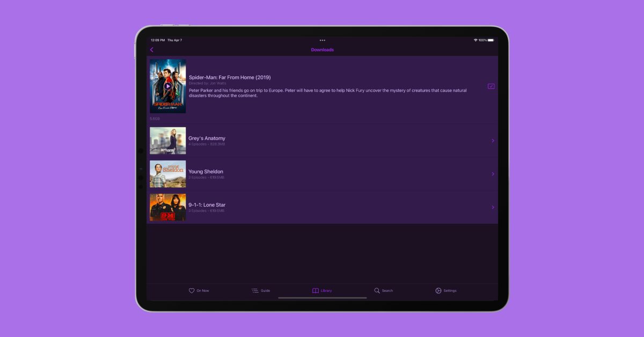Click the 12:09 PM clock in status bar
Screen dimensions: 644x337
(158, 40)
